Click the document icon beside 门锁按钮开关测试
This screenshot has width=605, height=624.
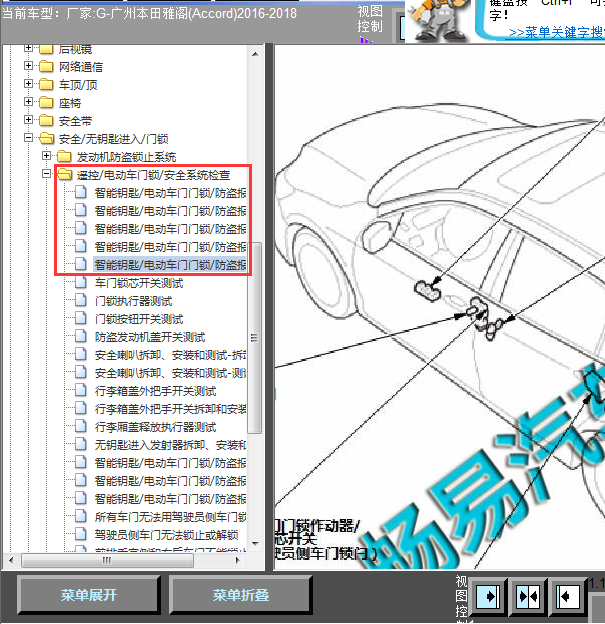pyautogui.click(x=81, y=318)
